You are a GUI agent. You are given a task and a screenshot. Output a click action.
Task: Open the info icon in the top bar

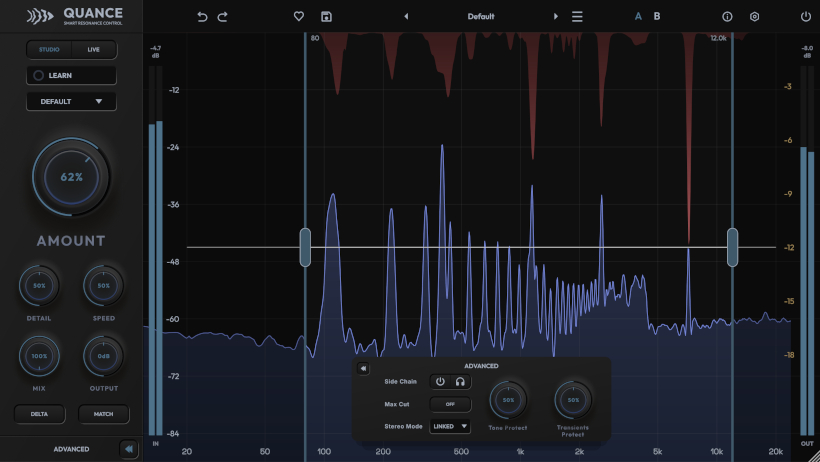click(x=727, y=17)
